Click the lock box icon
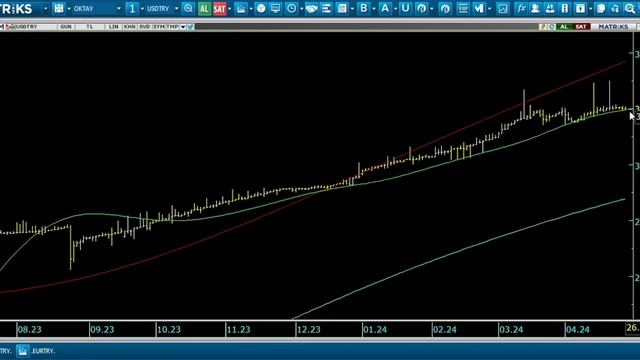Viewport: 640px width, 360px height. click(580, 8)
